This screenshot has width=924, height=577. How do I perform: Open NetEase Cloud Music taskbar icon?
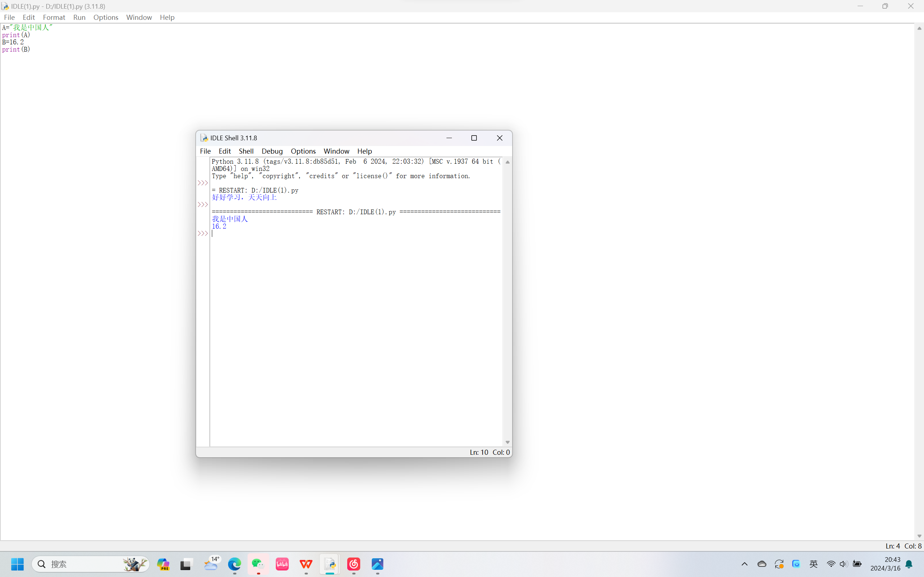(x=354, y=564)
